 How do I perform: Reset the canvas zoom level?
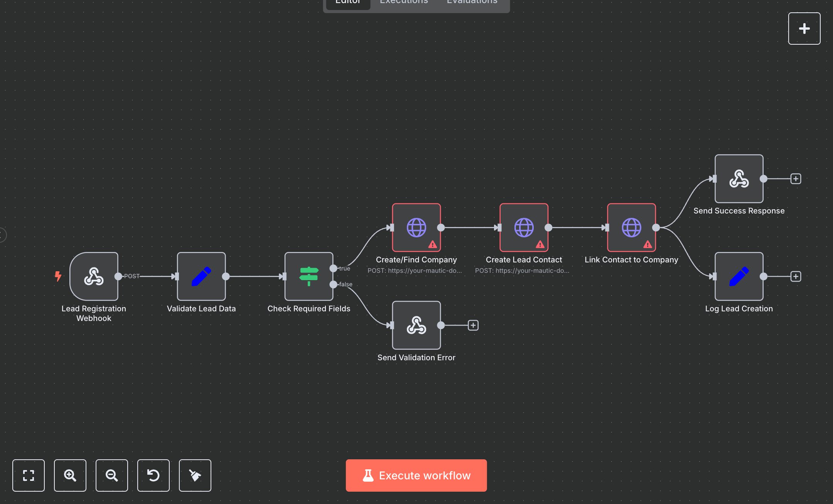153,475
